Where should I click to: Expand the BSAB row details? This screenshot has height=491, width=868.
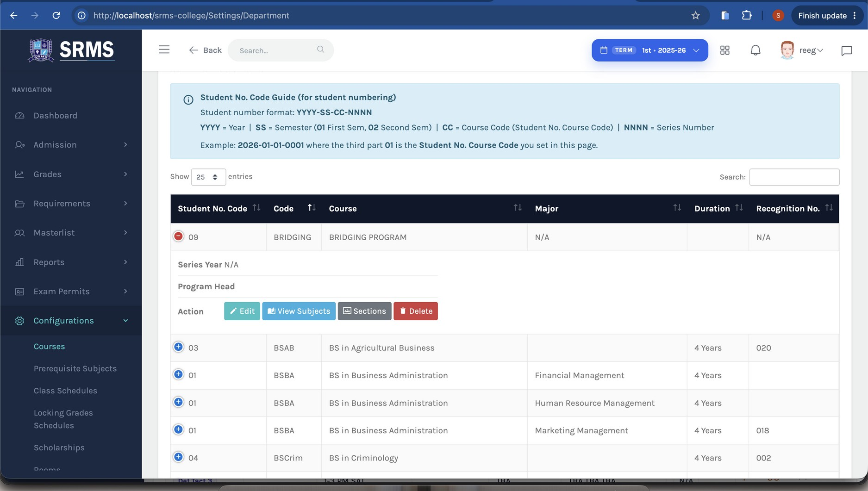tap(178, 347)
